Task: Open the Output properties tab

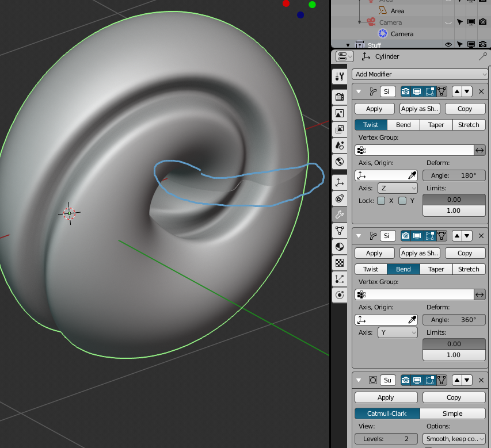Action: [x=340, y=113]
